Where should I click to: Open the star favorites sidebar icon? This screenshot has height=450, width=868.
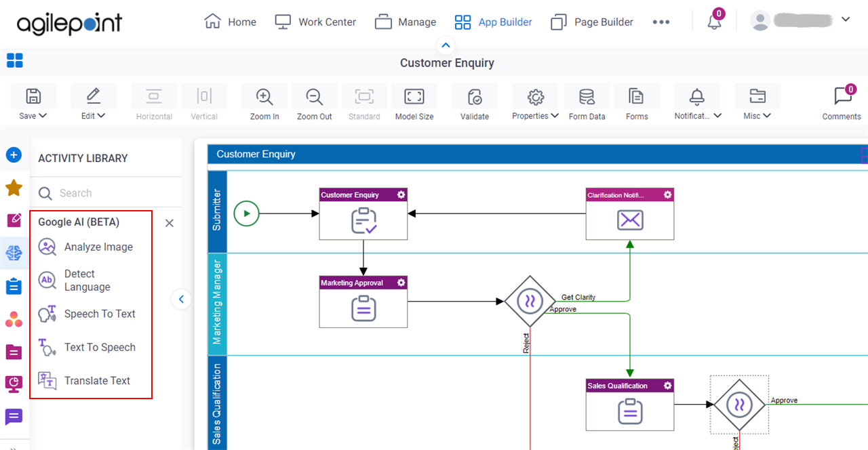14,188
